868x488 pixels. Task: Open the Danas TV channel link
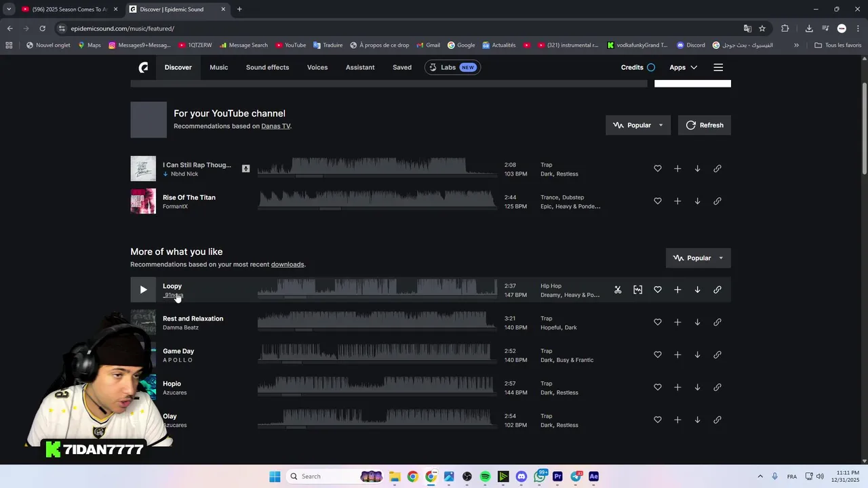[x=276, y=126]
